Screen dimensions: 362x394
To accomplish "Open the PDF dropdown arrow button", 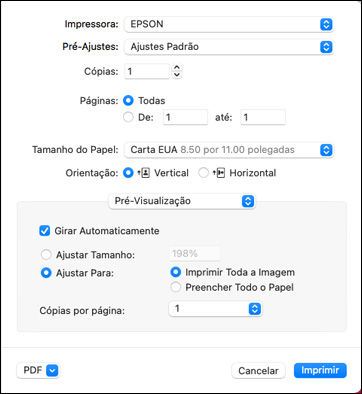I will point(52,370).
